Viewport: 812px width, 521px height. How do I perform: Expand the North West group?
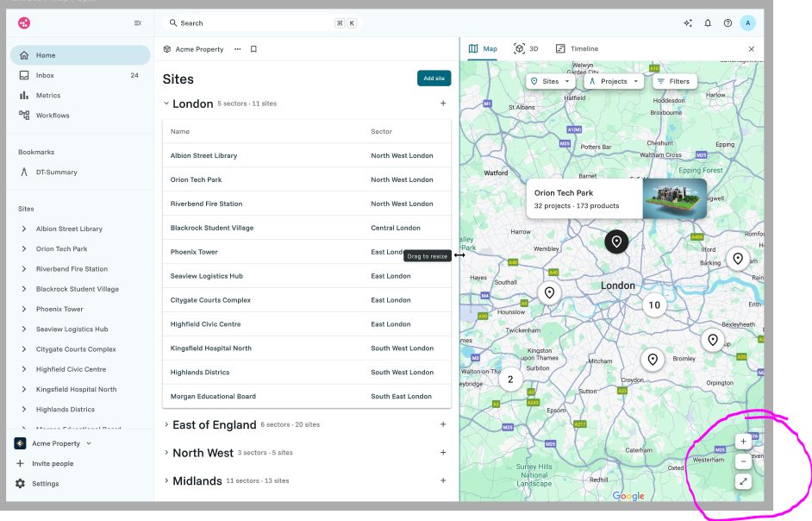(x=166, y=452)
